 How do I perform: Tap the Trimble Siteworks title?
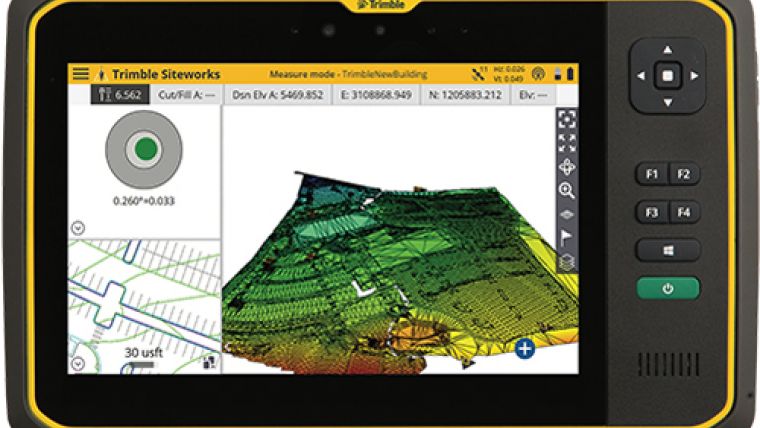(x=166, y=74)
